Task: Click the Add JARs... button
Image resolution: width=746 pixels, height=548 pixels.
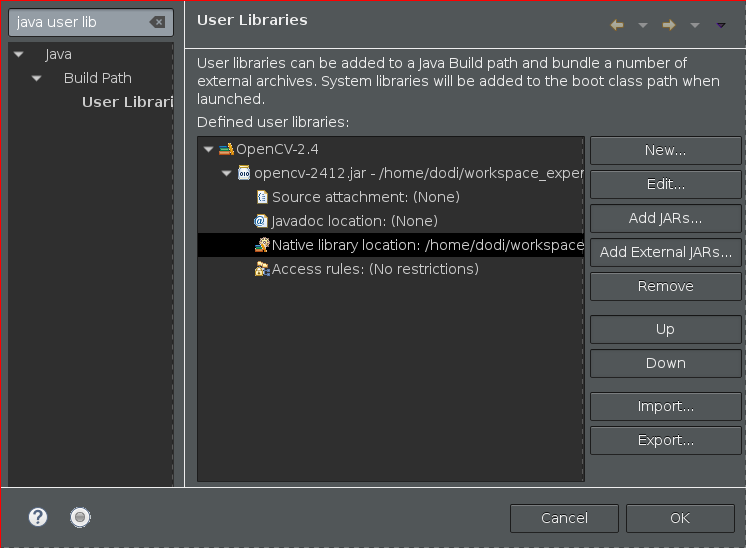Action: click(x=666, y=218)
